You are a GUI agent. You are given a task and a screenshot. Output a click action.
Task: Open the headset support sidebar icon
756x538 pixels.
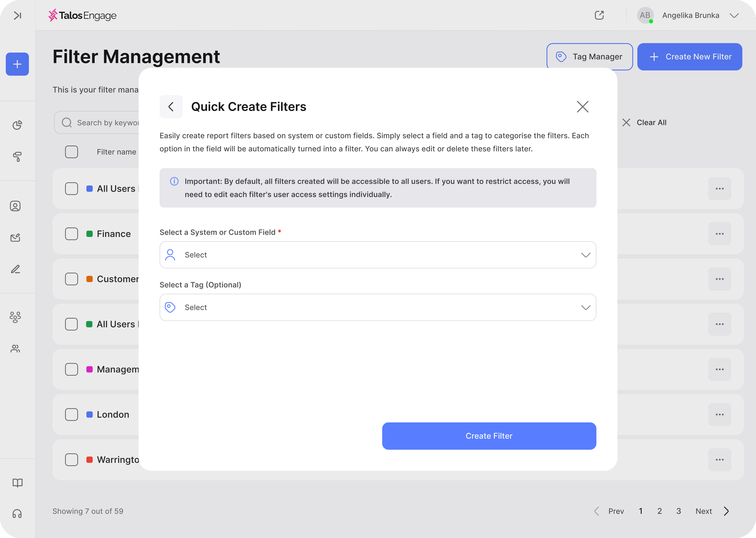(x=17, y=514)
